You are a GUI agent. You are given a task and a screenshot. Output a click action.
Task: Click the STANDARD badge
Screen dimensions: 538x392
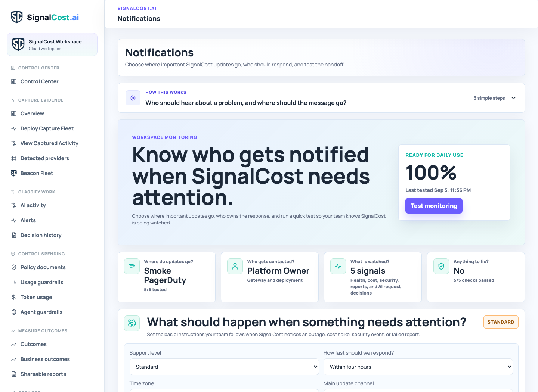(x=501, y=322)
